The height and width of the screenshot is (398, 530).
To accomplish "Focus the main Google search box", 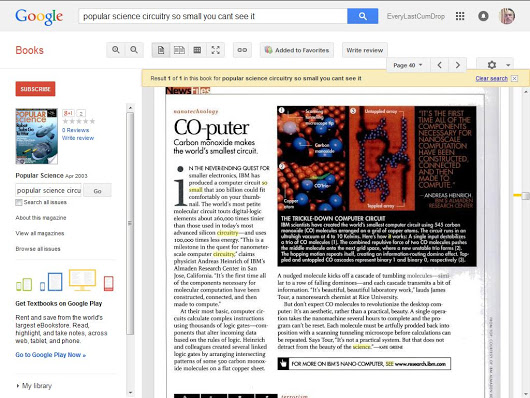I will [213, 16].
